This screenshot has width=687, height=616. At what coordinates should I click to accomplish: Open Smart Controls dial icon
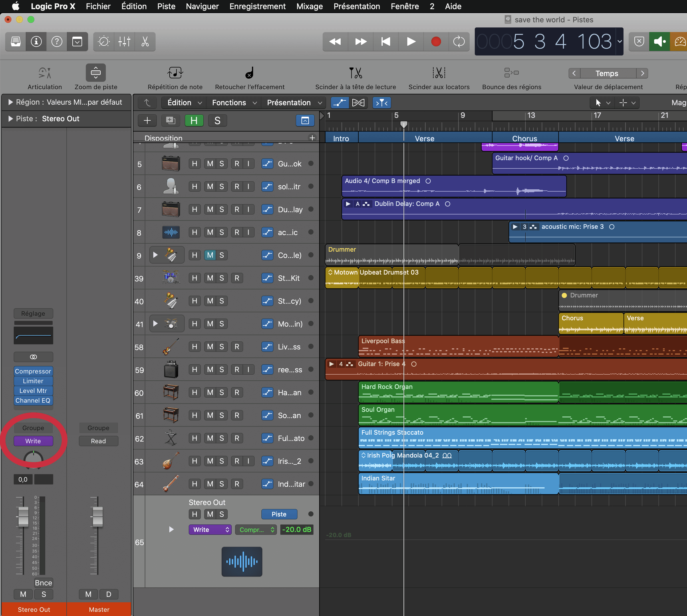pos(104,42)
